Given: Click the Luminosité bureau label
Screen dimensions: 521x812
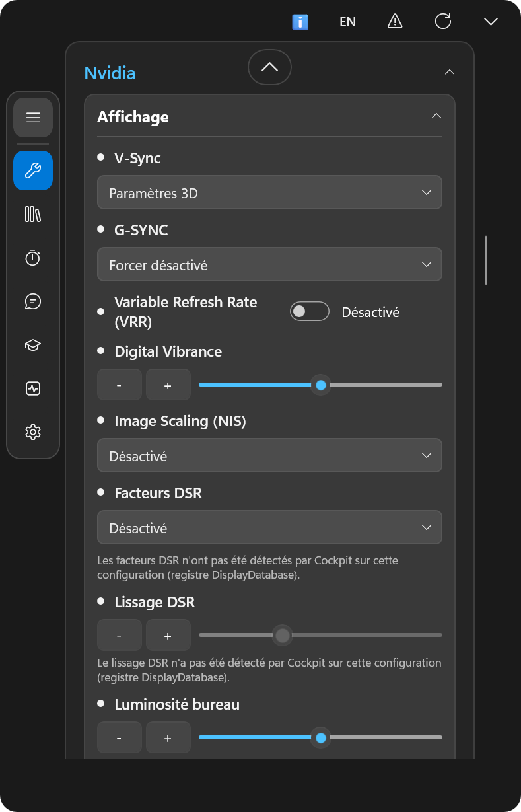Looking at the screenshot, I should (177, 704).
